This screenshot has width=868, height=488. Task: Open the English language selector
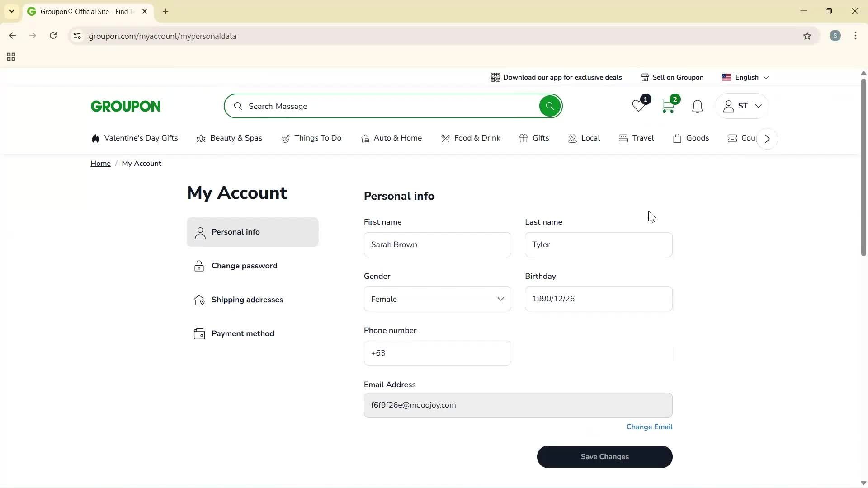pos(746,77)
